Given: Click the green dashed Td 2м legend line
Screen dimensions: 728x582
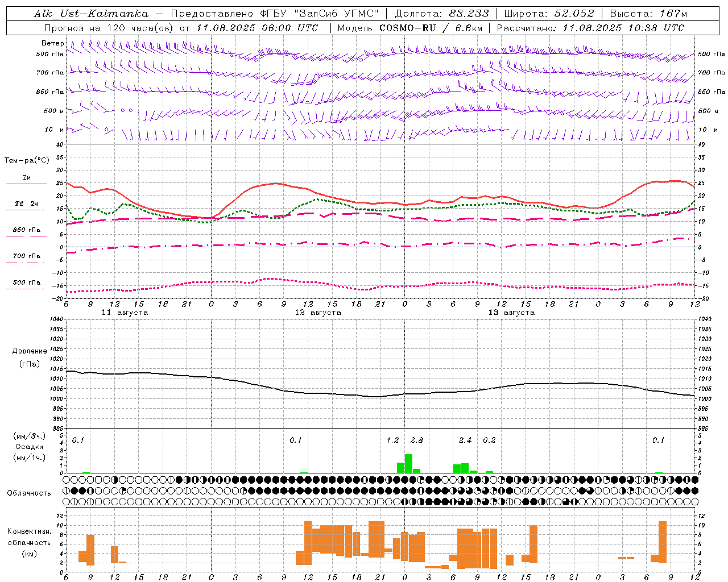Looking at the screenshot, I should pyautogui.click(x=26, y=210).
